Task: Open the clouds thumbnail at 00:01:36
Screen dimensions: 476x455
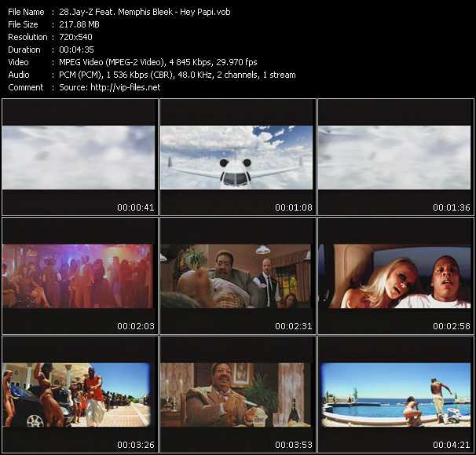Action: click(396, 157)
